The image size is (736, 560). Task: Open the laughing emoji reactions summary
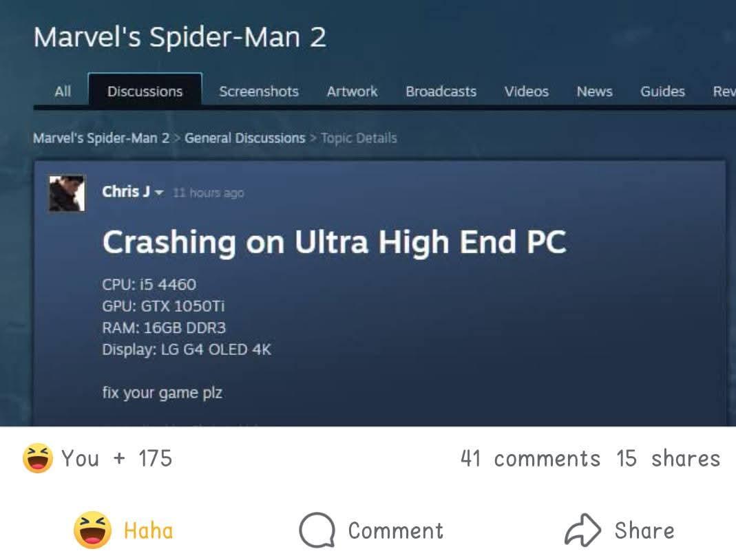click(38, 458)
